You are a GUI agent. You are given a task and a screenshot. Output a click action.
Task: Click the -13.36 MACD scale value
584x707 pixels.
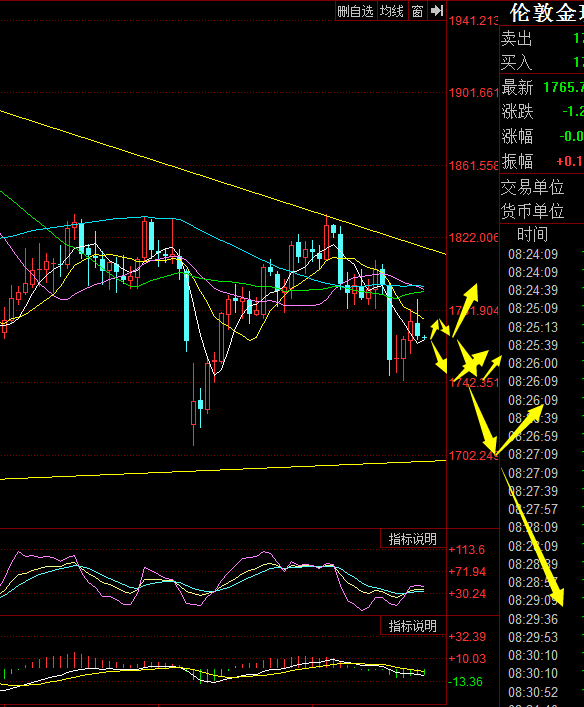coord(466,682)
